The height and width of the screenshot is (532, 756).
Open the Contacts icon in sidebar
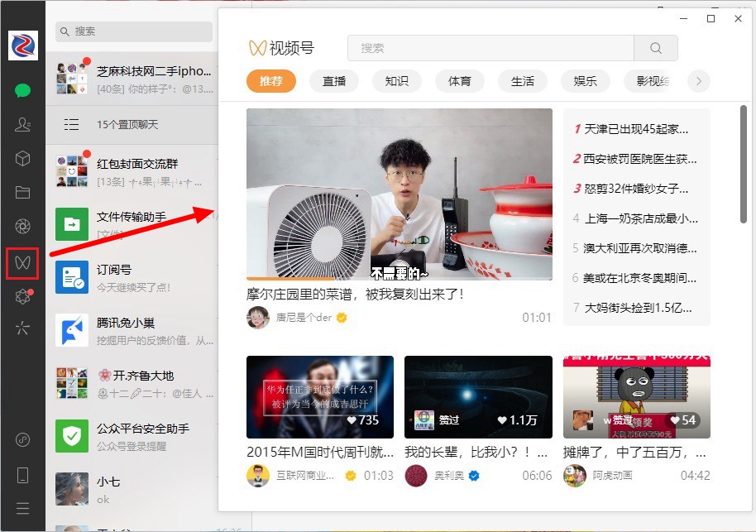tap(22, 124)
